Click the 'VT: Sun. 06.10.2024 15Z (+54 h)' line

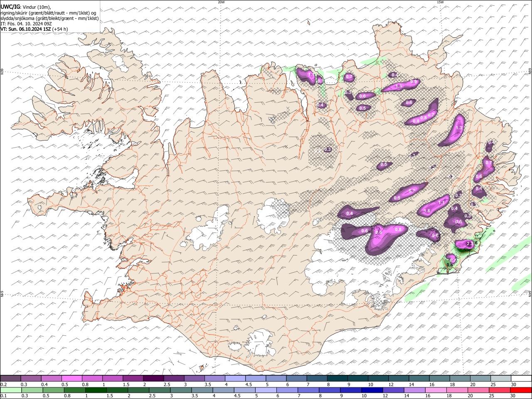click(34, 29)
